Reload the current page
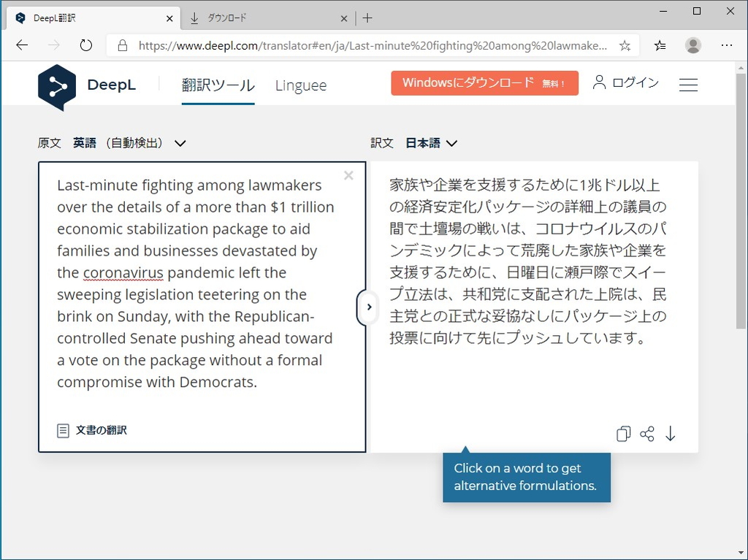Image resolution: width=748 pixels, height=560 pixels. point(85,45)
